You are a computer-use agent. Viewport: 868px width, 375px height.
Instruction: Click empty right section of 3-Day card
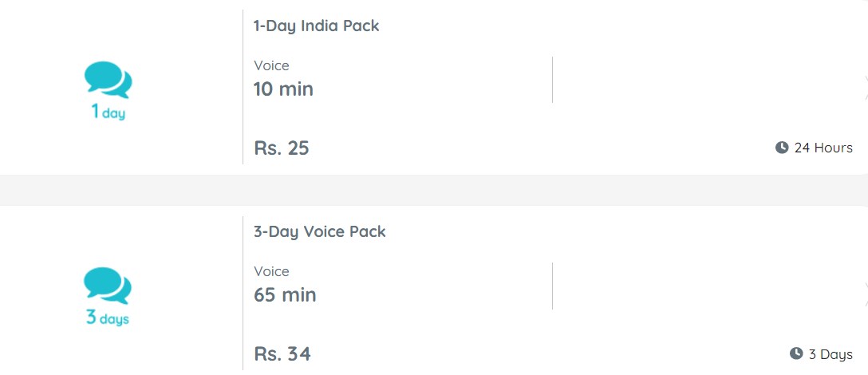706,286
